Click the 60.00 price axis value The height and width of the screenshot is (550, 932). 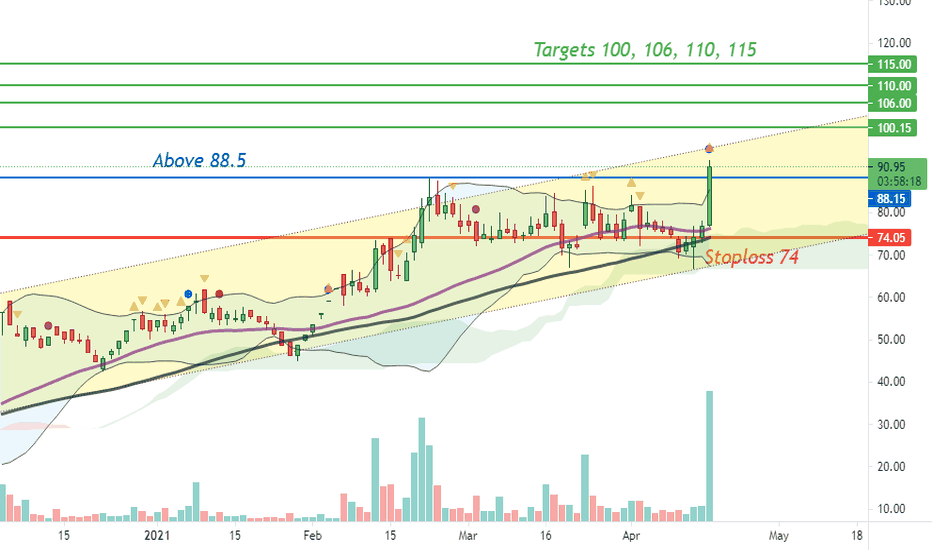[891, 297]
